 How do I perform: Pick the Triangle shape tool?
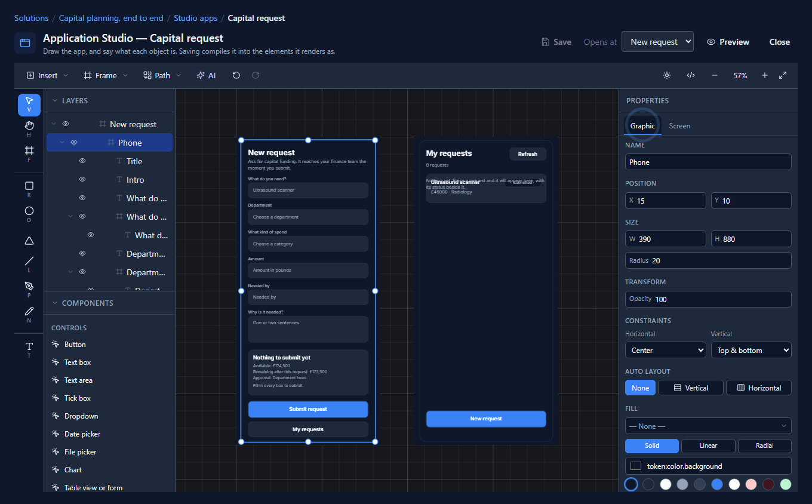[x=29, y=240]
